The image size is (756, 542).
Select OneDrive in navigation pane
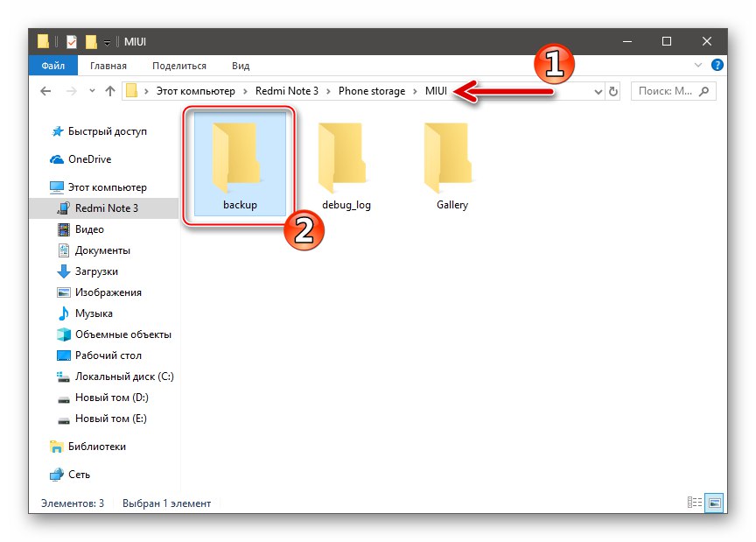click(x=80, y=159)
